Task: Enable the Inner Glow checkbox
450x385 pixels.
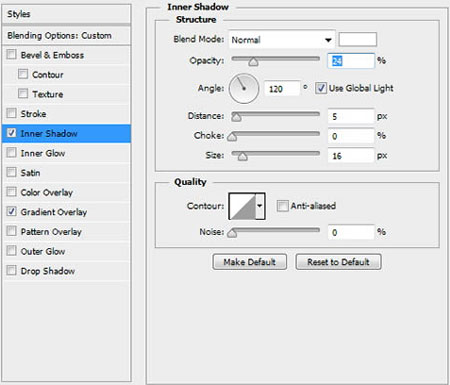Action: tap(11, 152)
